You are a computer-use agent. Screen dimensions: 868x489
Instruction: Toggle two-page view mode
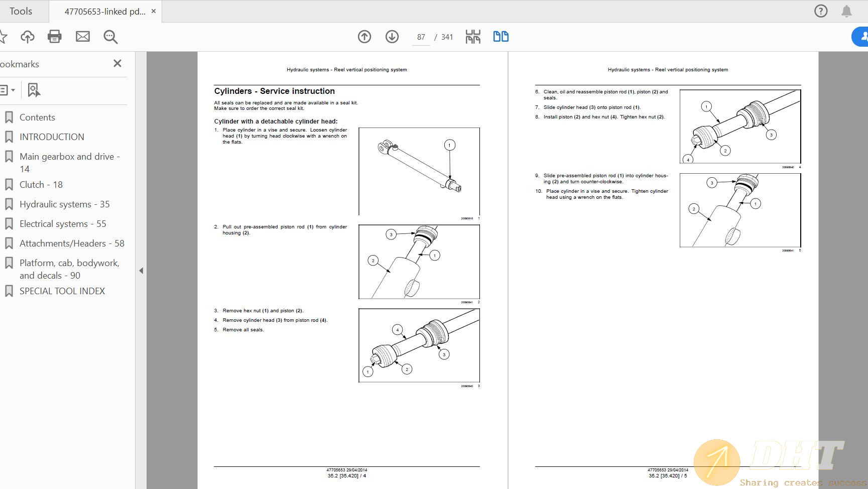click(x=501, y=37)
